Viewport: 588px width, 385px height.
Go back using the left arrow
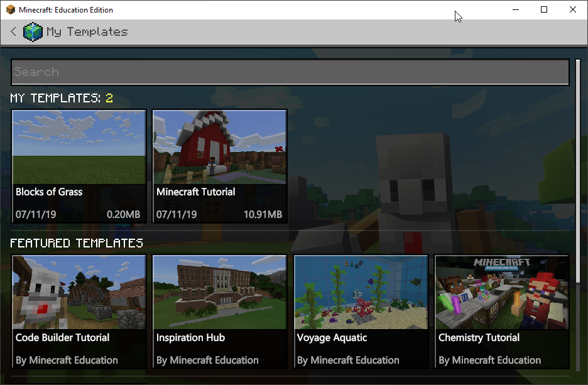click(13, 31)
